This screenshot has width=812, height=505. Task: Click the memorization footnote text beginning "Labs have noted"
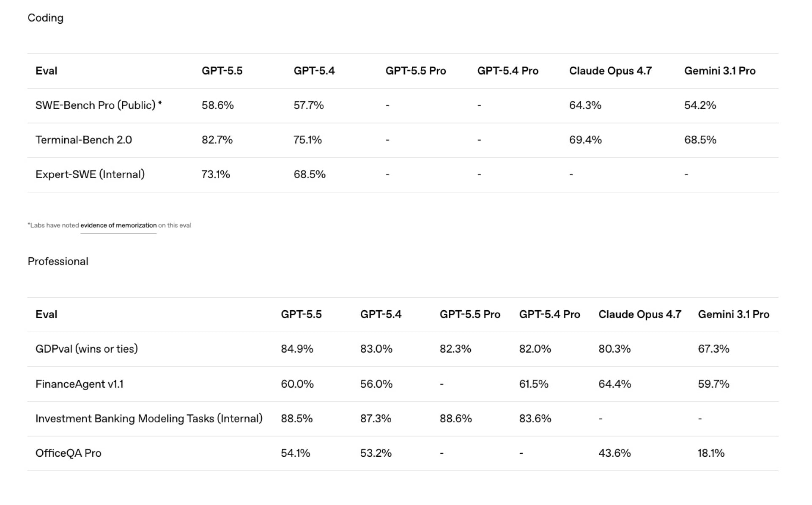coord(54,225)
